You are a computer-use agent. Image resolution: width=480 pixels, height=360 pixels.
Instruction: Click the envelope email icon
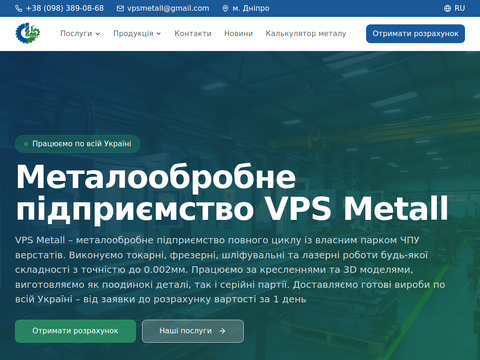pyautogui.click(x=120, y=8)
